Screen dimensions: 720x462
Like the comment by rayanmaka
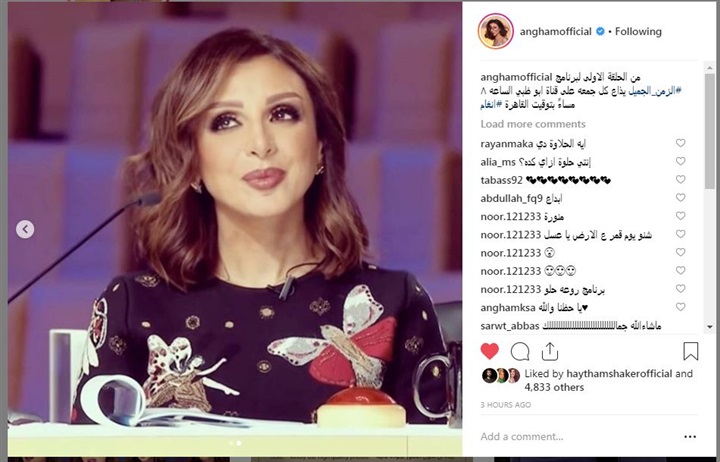coord(681,143)
